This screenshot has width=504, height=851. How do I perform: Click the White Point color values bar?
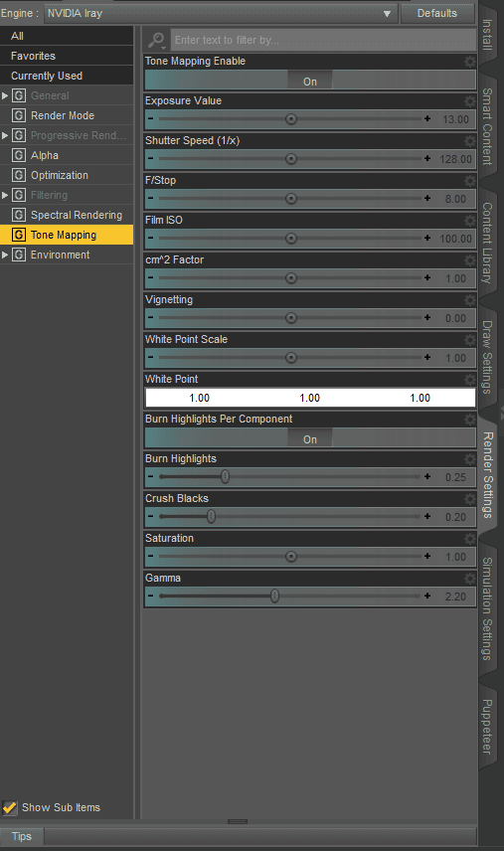click(x=310, y=398)
